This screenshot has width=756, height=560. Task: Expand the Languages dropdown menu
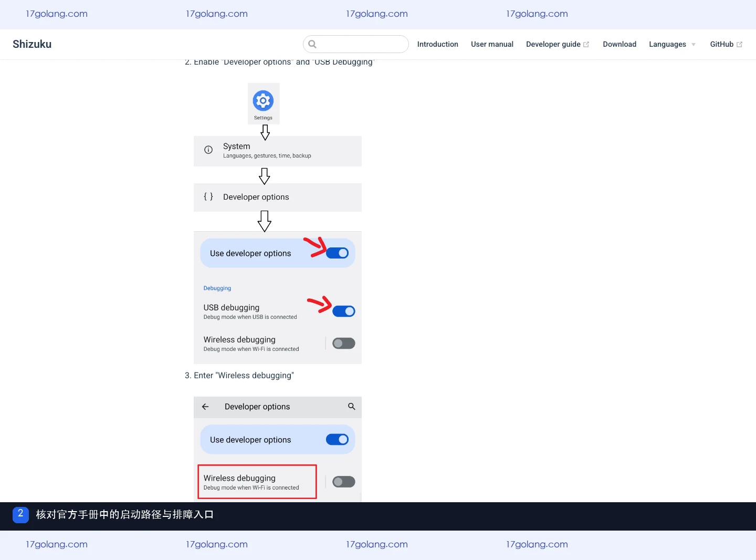(673, 44)
